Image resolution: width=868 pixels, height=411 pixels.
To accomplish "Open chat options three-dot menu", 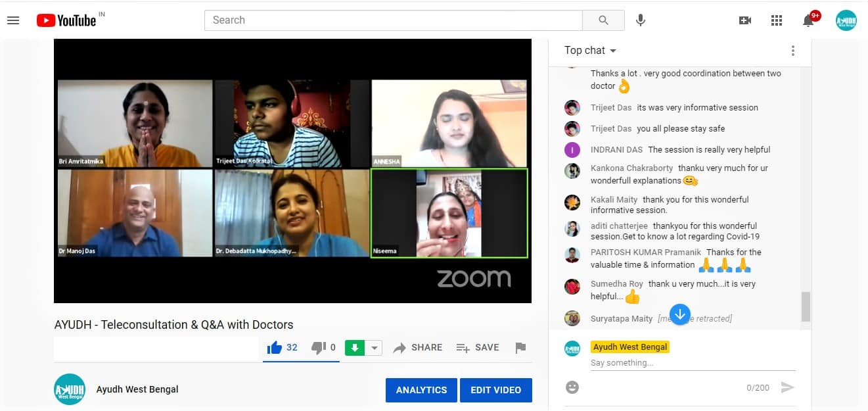I will [793, 51].
